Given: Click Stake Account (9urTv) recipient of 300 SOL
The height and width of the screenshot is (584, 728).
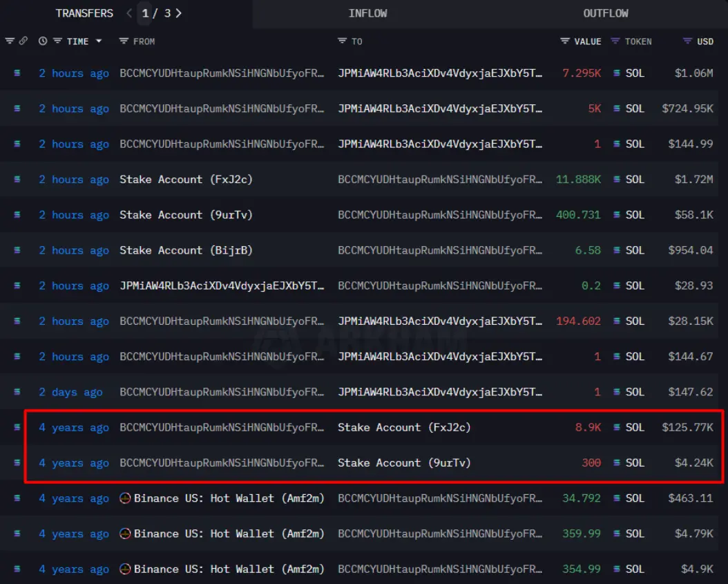Looking at the screenshot, I should [x=403, y=463].
